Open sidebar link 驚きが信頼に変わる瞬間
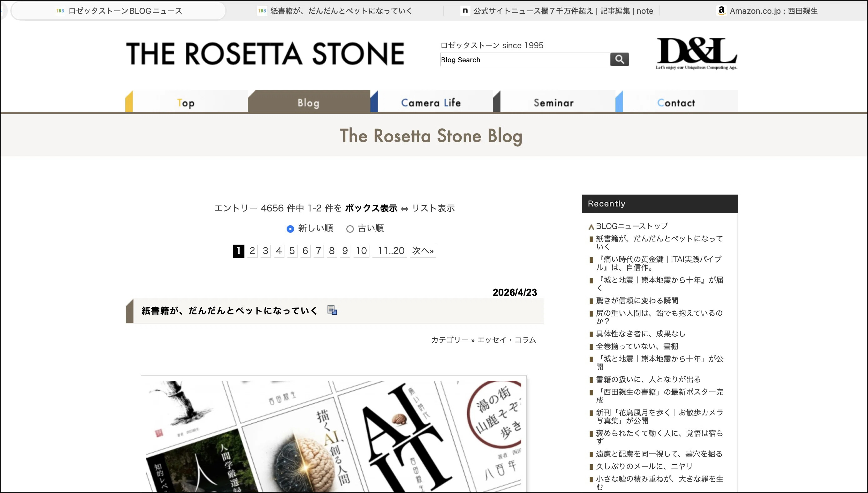The image size is (868, 493). click(637, 300)
